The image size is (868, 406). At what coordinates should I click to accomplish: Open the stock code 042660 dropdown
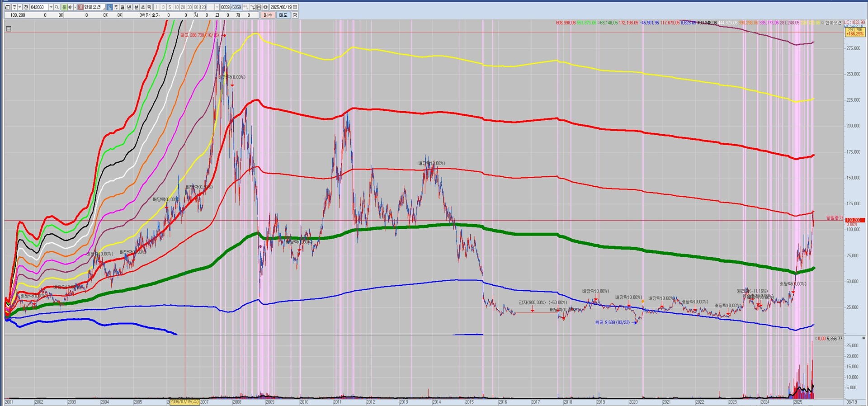[x=51, y=7]
